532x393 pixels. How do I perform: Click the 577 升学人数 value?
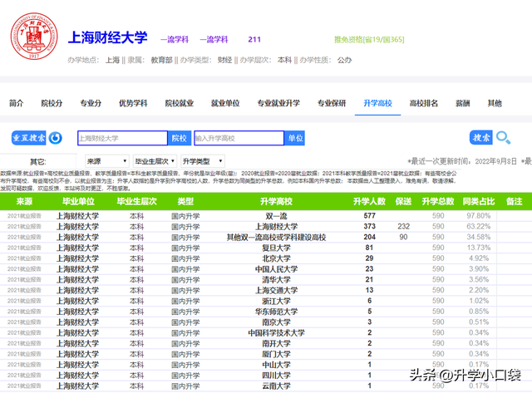point(369,216)
